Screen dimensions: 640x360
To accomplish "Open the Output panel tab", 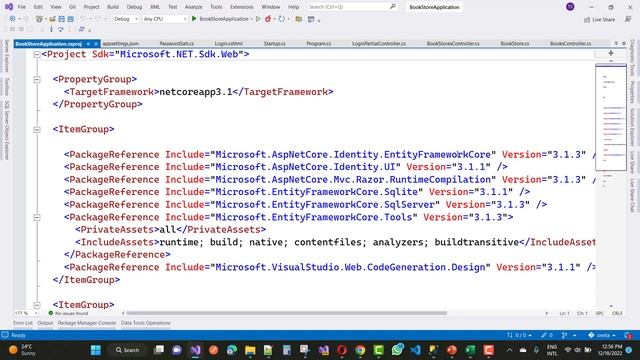I will pyautogui.click(x=45, y=323).
